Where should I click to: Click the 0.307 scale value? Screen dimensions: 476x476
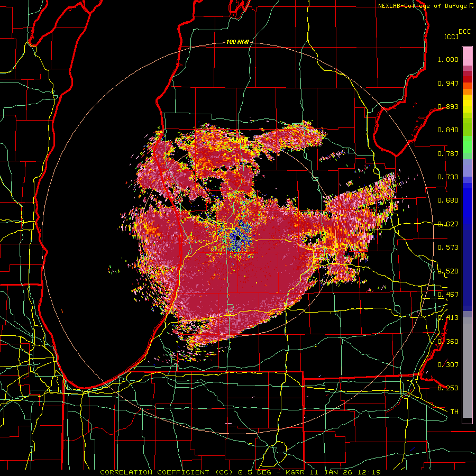click(448, 364)
